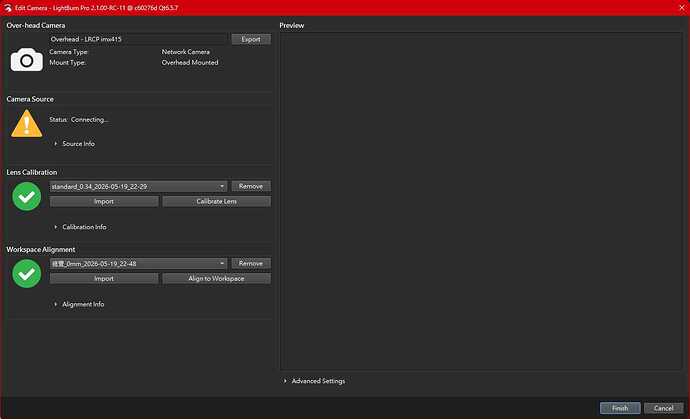The height and width of the screenshot is (419, 690).
Task: Click the Over-head Camera heading
Action: (36, 26)
